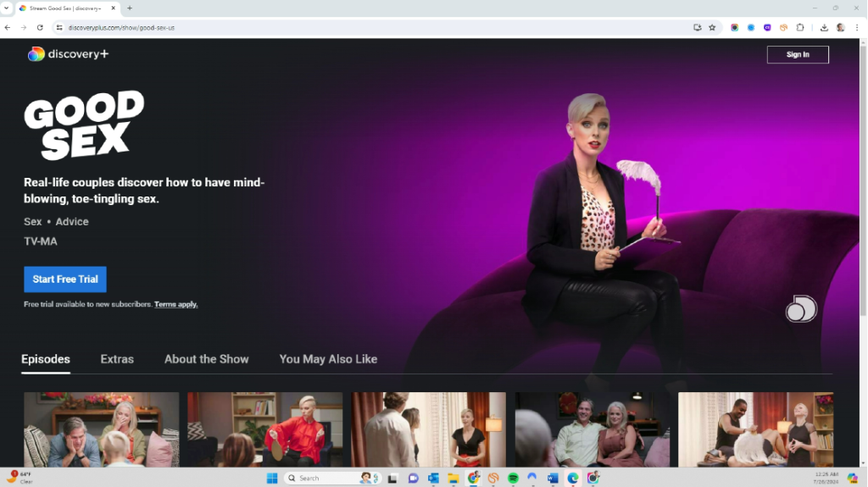
Task: Open Spotify from the taskbar
Action: (513, 478)
